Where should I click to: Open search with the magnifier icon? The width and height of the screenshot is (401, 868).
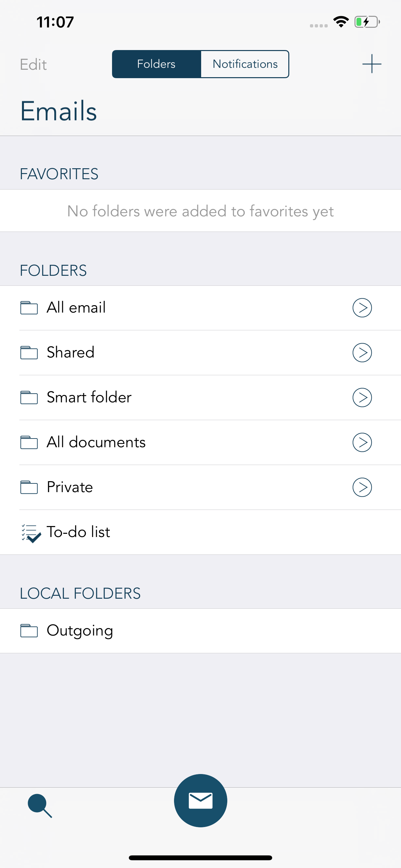click(40, 806)
